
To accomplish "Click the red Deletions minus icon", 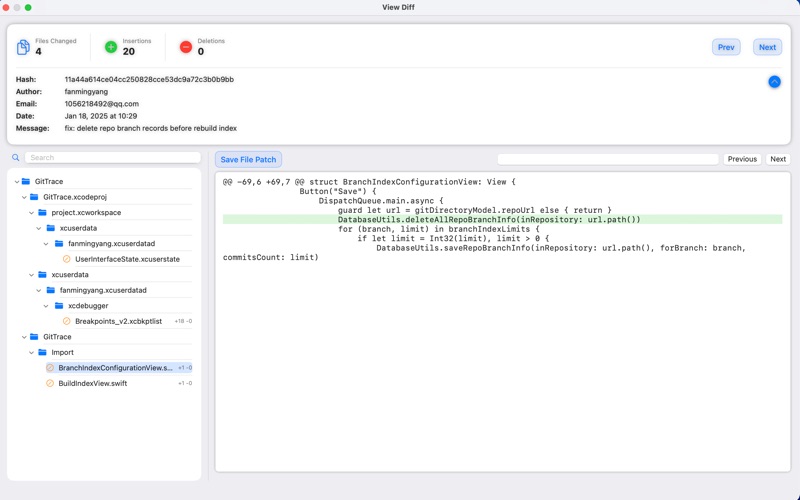I will pyautogui.click(x=186, y=47).
